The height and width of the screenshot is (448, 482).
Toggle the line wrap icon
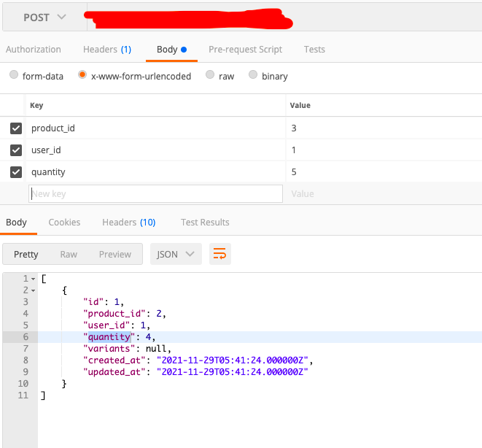coord(220,254)
